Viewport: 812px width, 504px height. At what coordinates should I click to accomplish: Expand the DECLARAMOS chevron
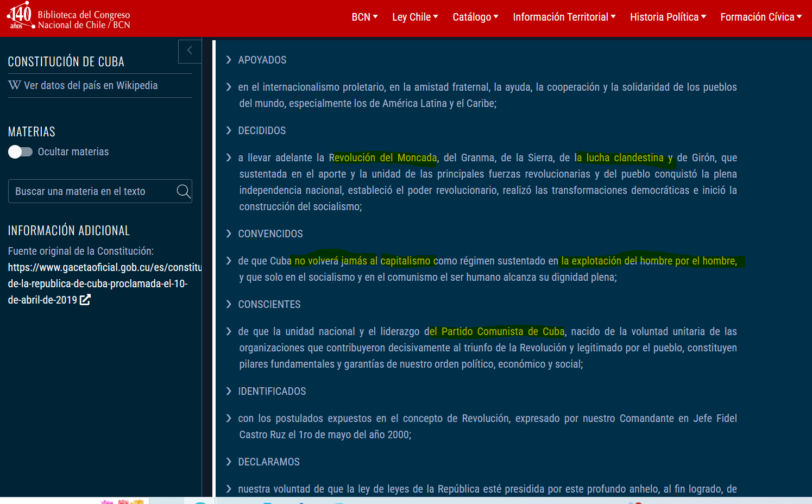[x=229, y=462]
